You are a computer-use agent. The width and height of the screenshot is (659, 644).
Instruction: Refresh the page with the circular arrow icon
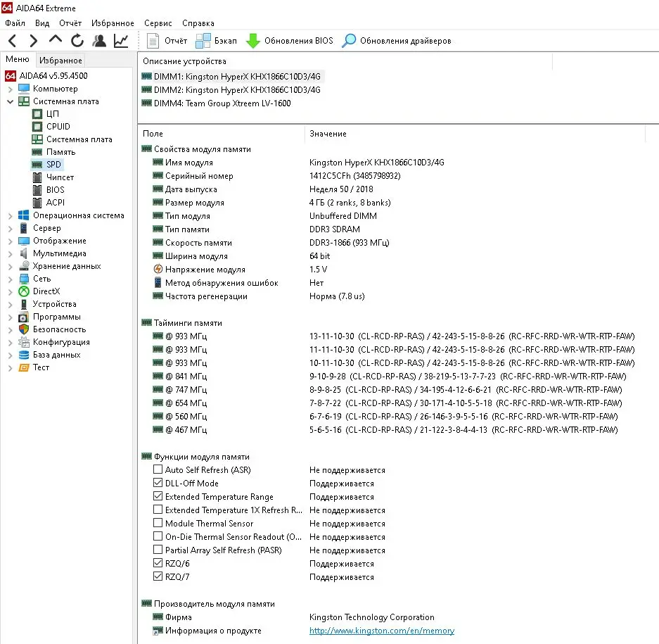(x=77, y=41)
